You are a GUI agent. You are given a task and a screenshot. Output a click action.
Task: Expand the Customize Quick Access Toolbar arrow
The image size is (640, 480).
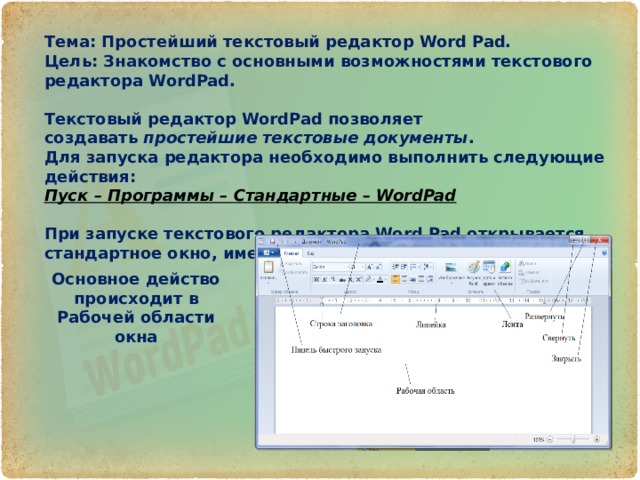(296, 242)
